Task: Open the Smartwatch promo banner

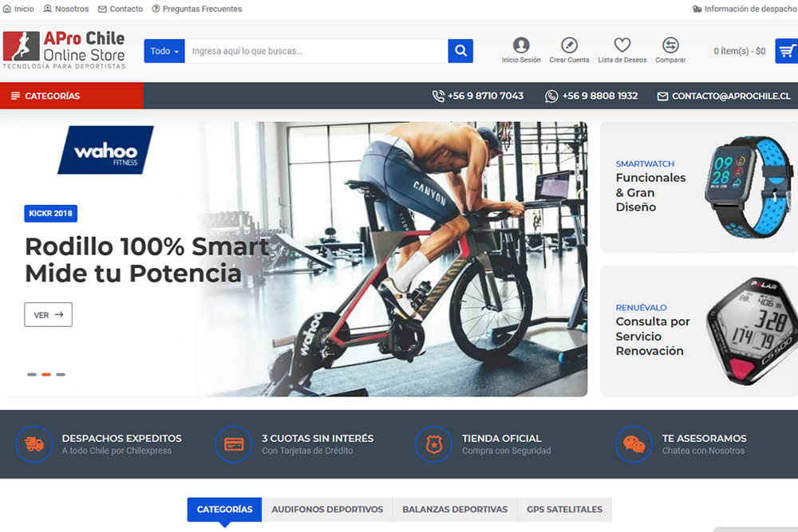Action: point(698,187)
